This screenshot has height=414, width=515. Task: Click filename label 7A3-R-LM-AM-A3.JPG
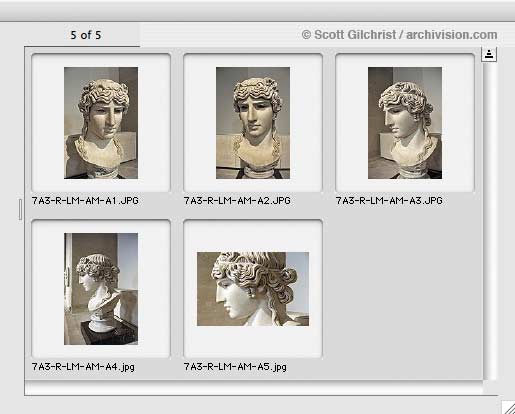389,201
